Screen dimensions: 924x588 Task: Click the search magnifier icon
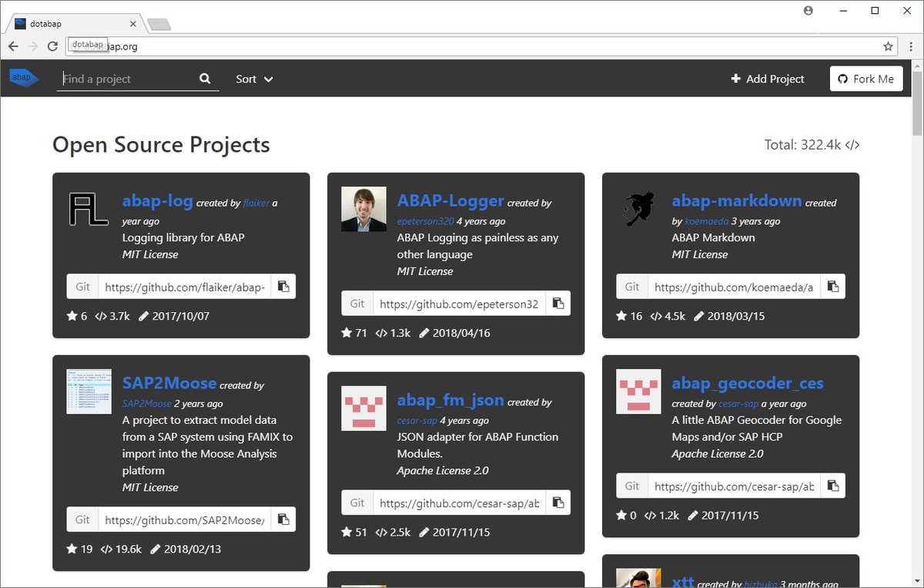click(x=205, y=79)
